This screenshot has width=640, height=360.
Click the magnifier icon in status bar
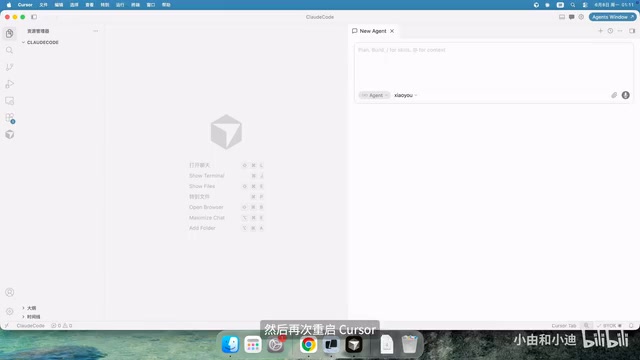click(587, 326)
